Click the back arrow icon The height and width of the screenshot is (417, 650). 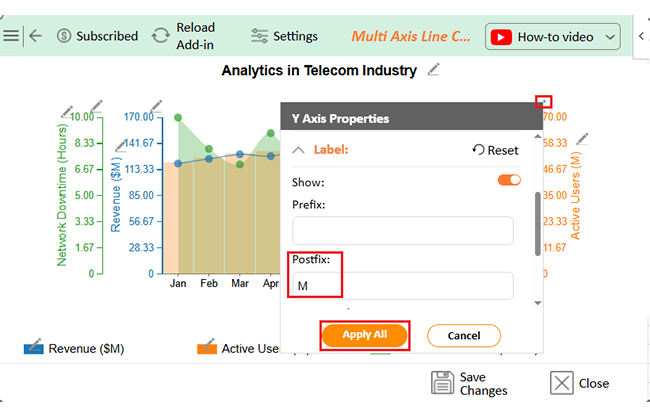pyautogui.click(x=36, y=36)
